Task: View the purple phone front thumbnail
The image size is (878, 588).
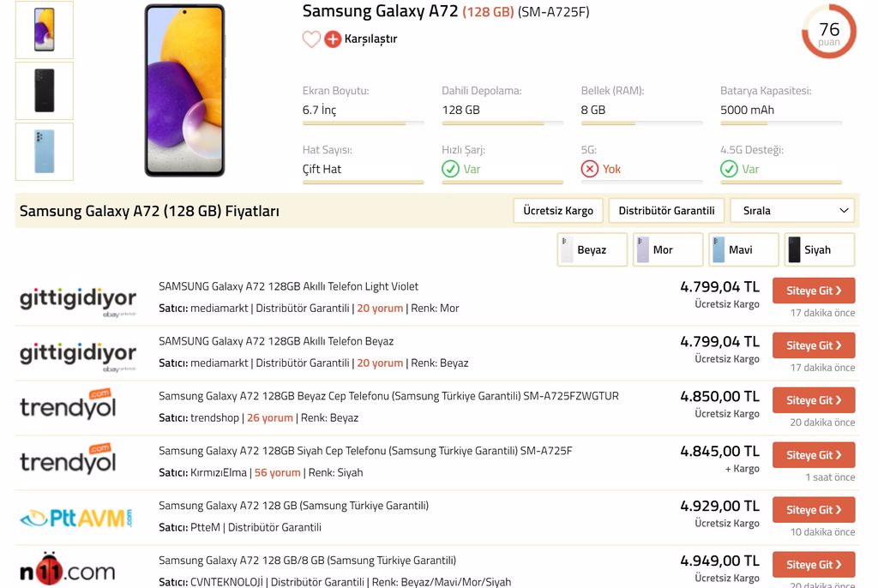Action: coord(45,30)
